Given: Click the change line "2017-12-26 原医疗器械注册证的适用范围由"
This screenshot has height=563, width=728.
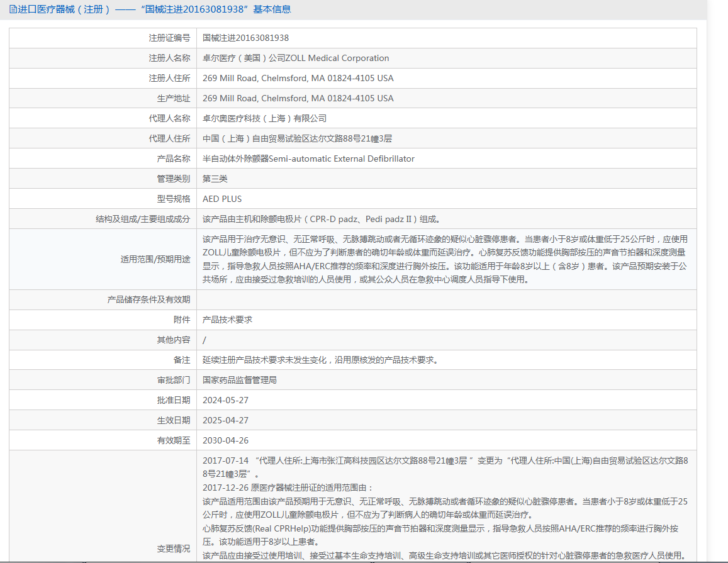Looking at the screenshot, I should (288, 488).
